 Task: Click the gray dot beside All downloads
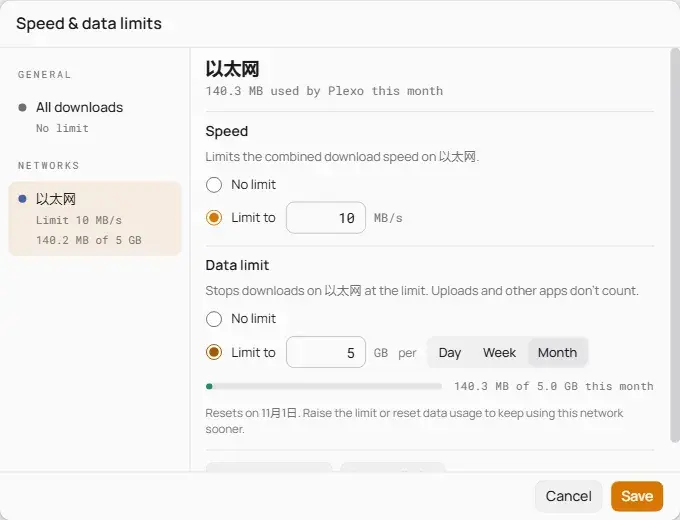[x=22, y=108]
